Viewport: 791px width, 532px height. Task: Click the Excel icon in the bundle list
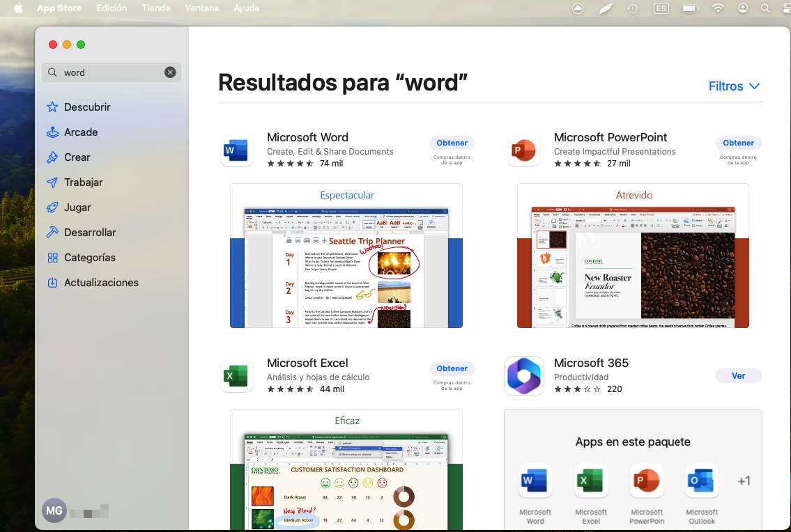[x=591, y=480]
